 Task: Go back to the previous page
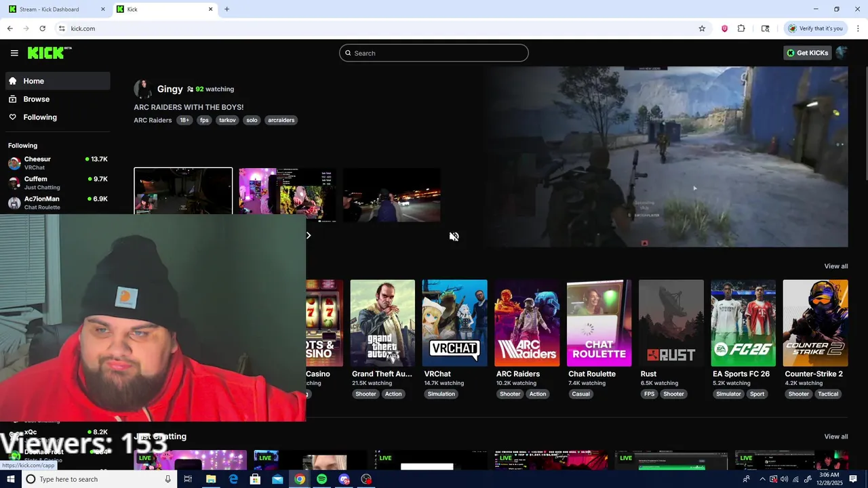pos(9,28)
